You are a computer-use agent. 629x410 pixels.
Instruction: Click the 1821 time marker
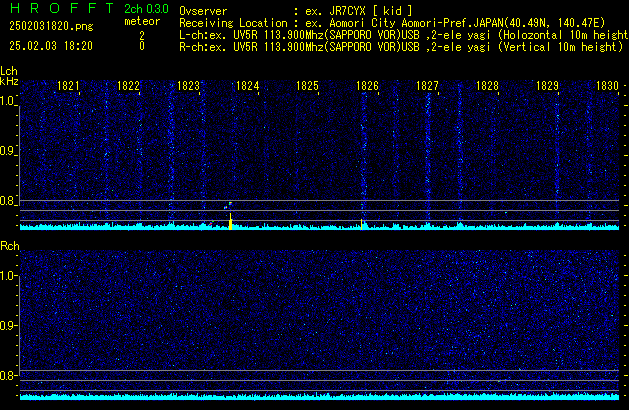click(x=68, y=86)
